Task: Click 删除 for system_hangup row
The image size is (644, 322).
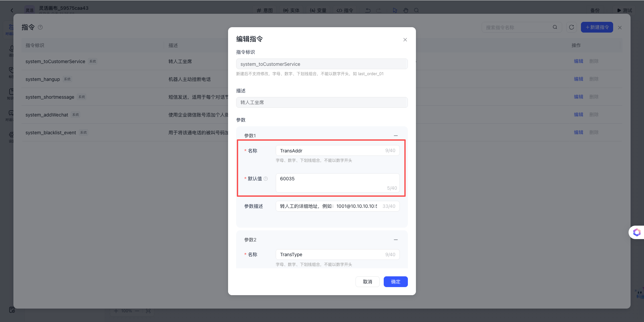Action: pos(594,79)
